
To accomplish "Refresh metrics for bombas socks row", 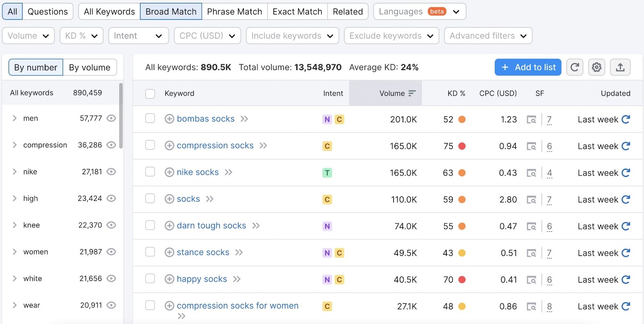I will (625, 119).
